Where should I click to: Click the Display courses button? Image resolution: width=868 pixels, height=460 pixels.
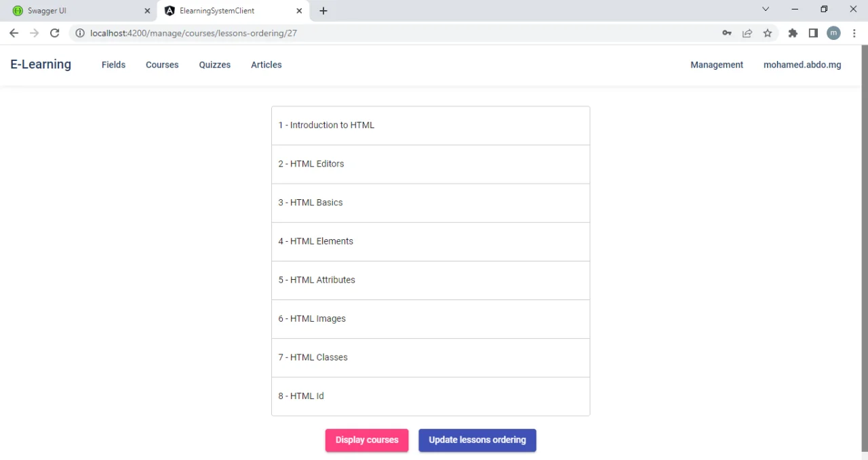[x=367, y=440]
